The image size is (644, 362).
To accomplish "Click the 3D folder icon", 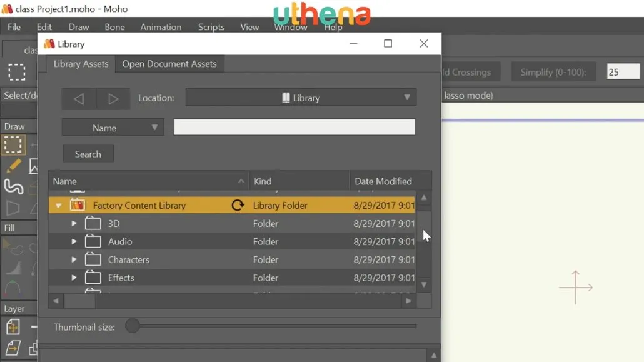I will click(93, 223).
